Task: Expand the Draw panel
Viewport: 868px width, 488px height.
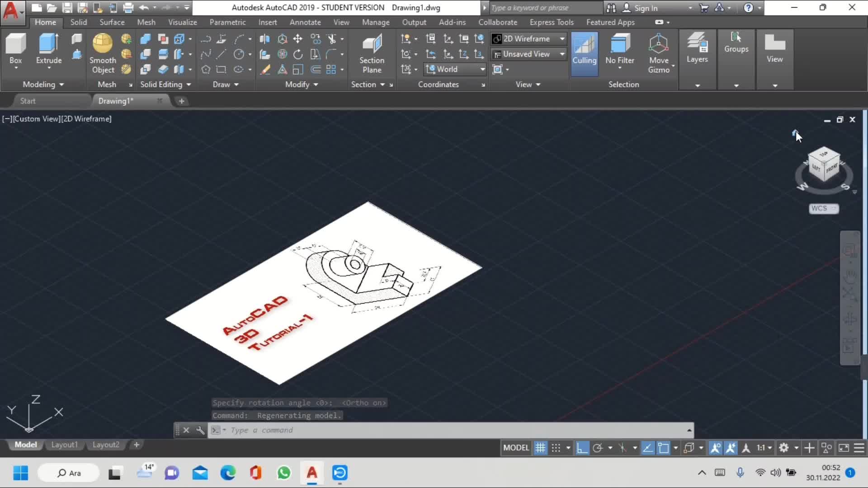Action: (226, 84)
